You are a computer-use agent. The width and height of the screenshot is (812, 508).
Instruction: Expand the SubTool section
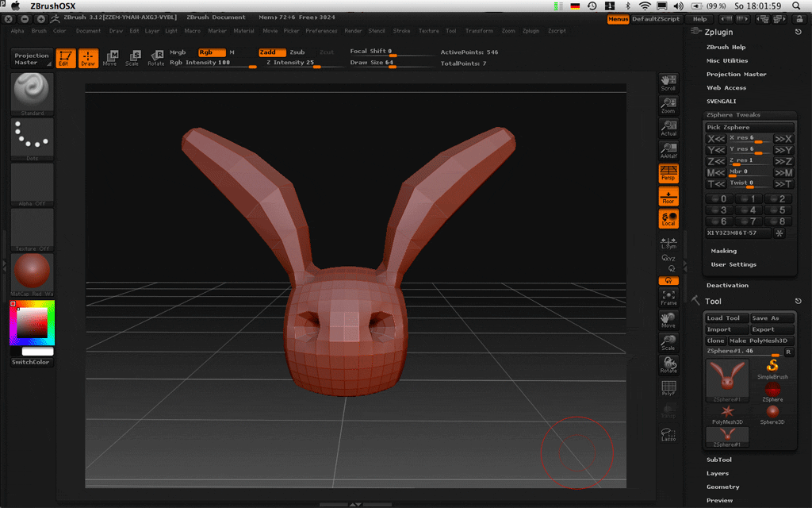(718, 460)
